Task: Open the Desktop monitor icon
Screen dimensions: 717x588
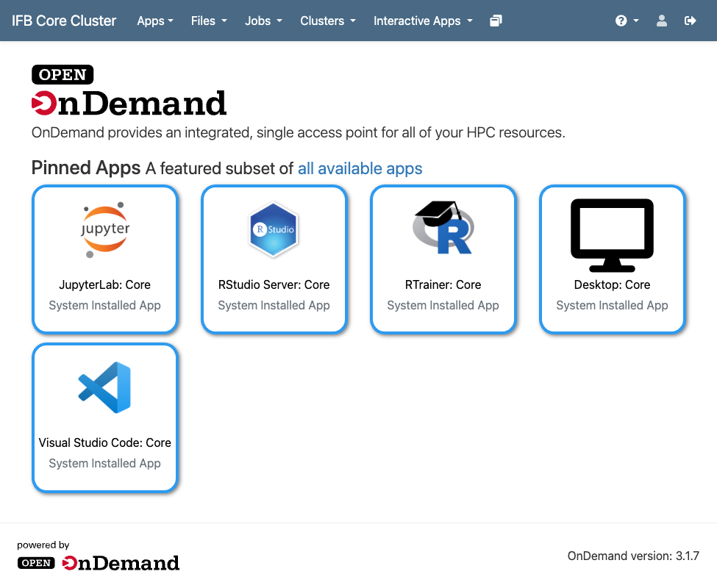Action: click(612, 235)
